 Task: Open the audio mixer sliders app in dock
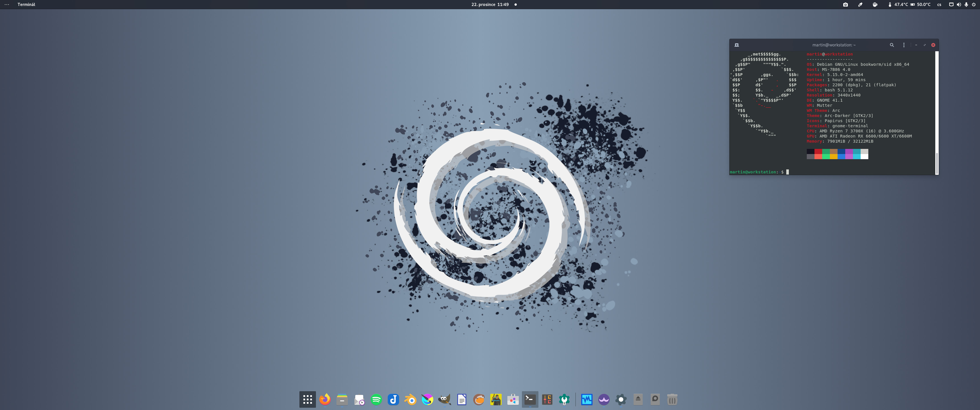click(547, 399)
